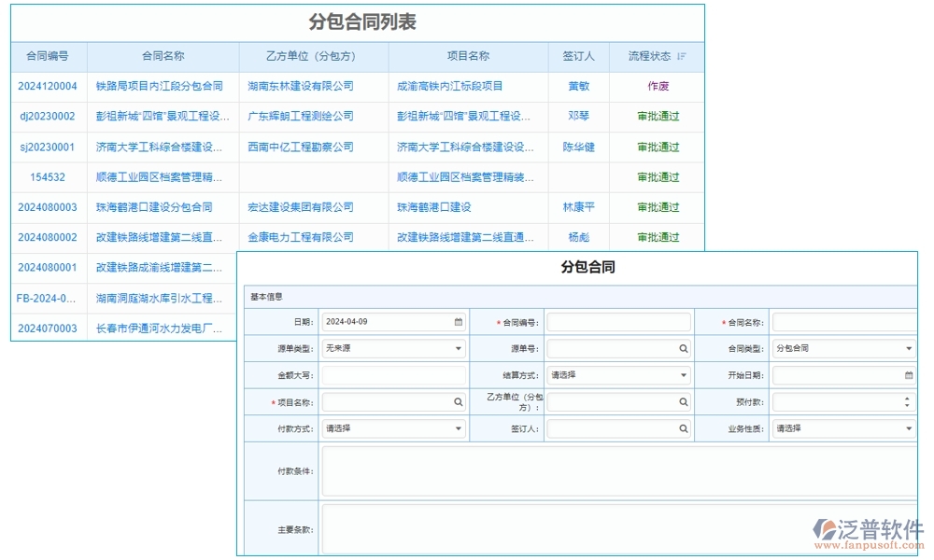The image size is (934, 560).
Task: Open the 业务性质 dropdown
Action: [x=907, y=428]
